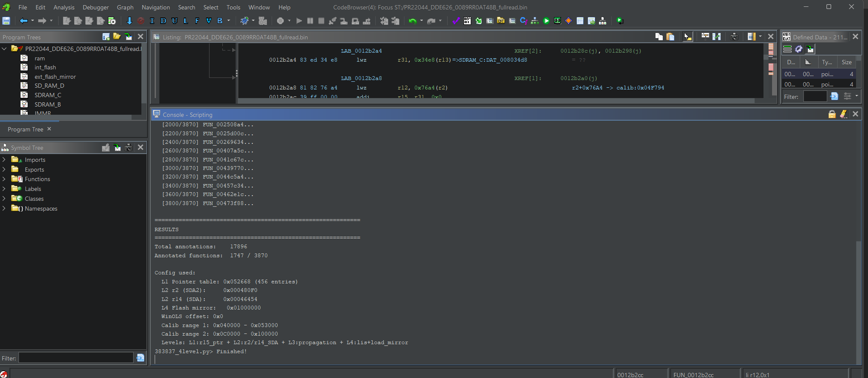Screen dimensions: 868x378
Task: Open the Script Manager green play icon
Action: click(546, 21)
